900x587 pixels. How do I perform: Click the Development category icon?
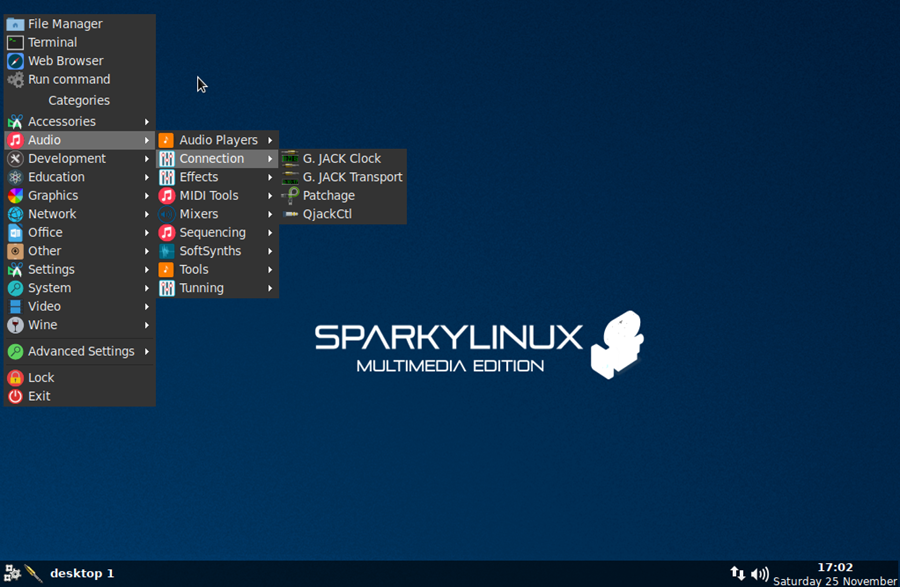pyautogui.click(x=15, y=159)
